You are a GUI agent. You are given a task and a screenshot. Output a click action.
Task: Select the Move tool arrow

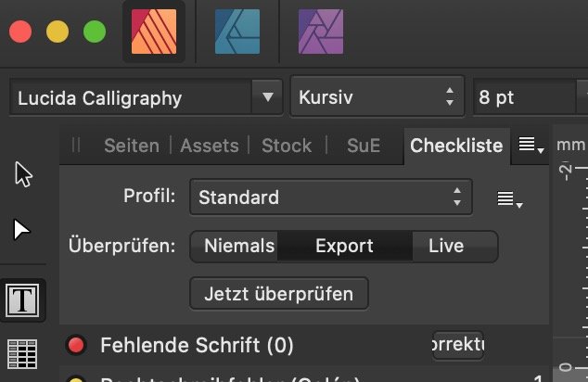pyautogui.click(x=23, y=174)
